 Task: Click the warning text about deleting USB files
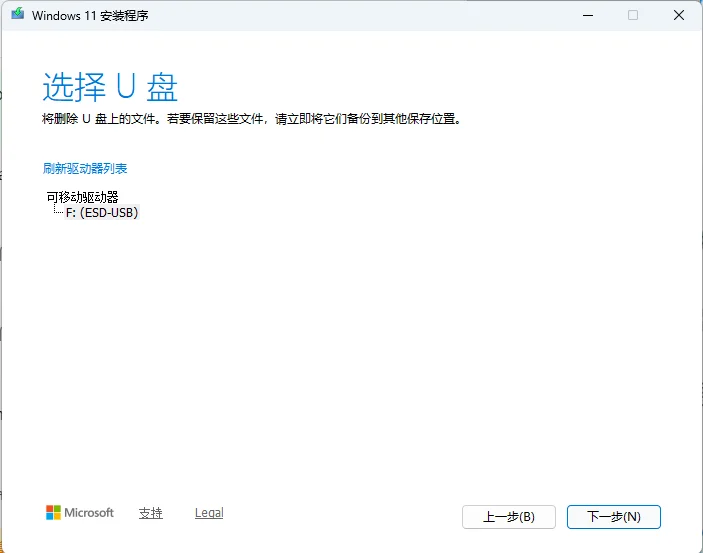coord(252,119)
